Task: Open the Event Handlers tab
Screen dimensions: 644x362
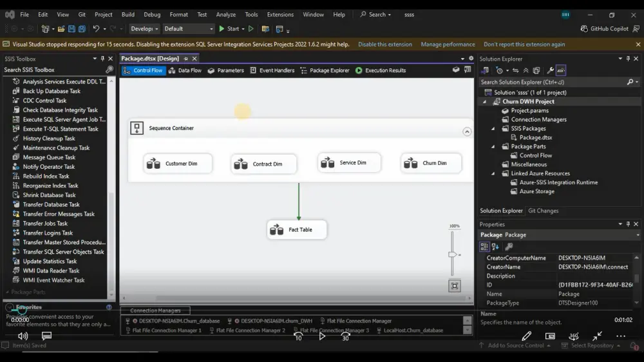Action: coord(272,70)
